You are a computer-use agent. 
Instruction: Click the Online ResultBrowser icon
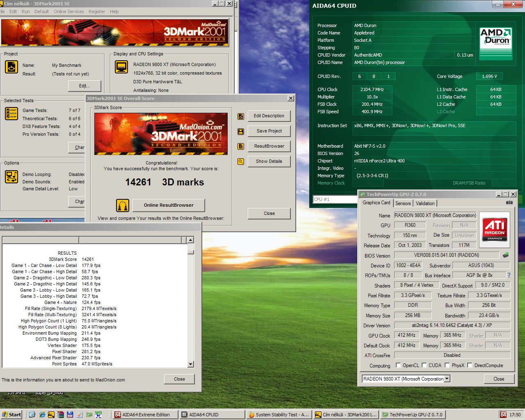pos(123,205)
